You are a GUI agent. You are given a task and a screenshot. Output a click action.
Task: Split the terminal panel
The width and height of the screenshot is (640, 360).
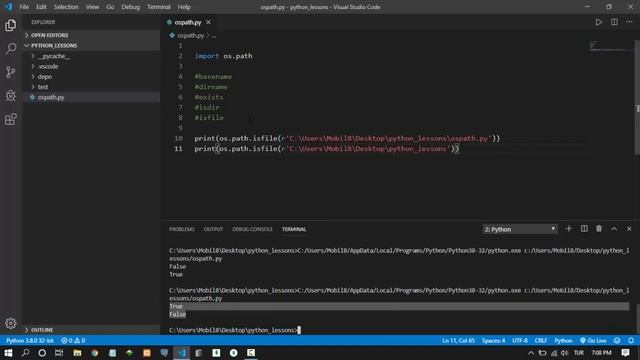coord(584,229)
